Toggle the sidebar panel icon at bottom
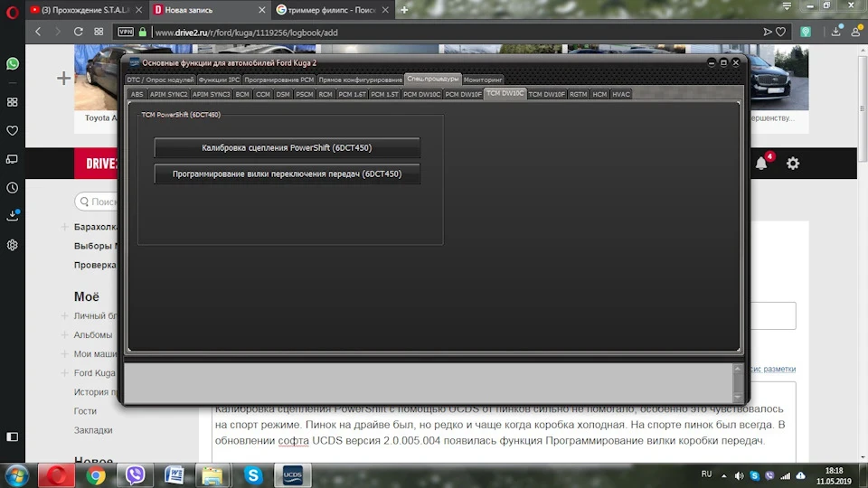The width and height of the screenshot is (868, 488). tap(12, 437)
